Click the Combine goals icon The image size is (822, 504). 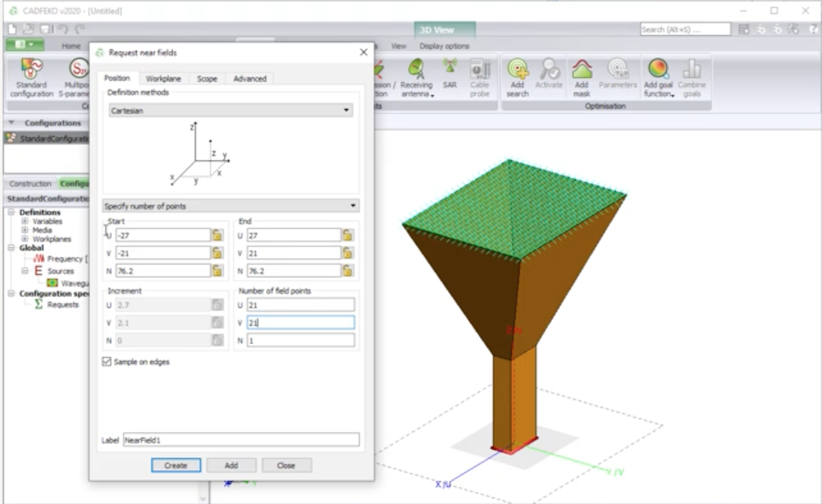point(692,69)
